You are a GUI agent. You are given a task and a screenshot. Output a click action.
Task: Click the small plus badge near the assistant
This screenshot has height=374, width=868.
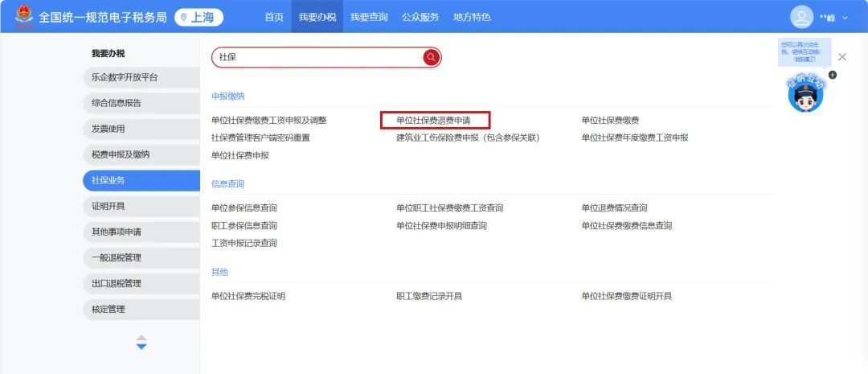(x=833, y=75)
